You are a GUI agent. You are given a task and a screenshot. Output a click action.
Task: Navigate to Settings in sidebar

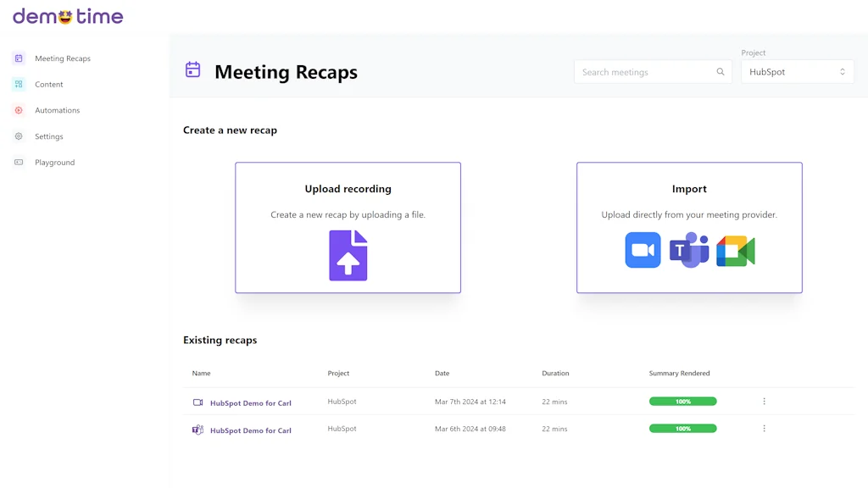pyautogui.click(x=48, y=136)
